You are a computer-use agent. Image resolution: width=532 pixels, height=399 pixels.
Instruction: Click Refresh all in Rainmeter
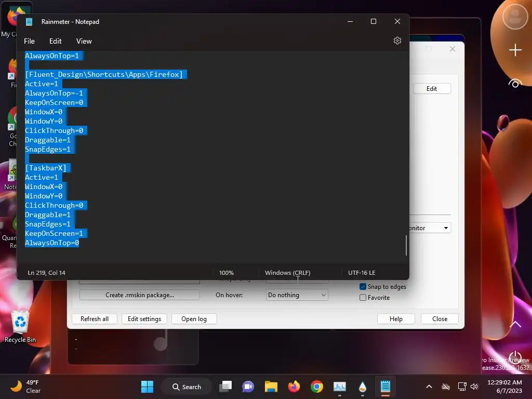(x=95, y=319)
